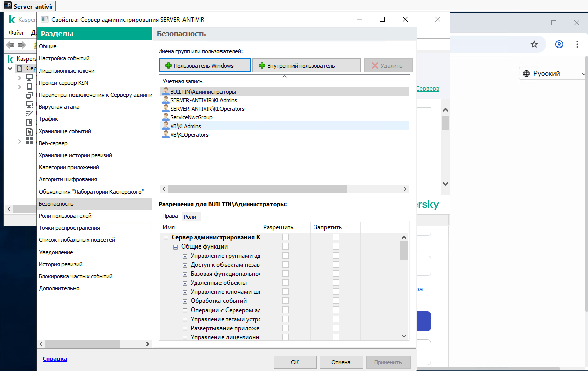The image size is (588, 371).
Task: Click OK in the properties dialog
Action: click(295, 362)
